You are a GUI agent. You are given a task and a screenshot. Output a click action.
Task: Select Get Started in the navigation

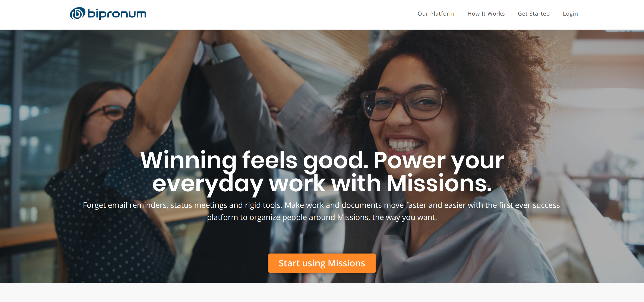[534, 13]
